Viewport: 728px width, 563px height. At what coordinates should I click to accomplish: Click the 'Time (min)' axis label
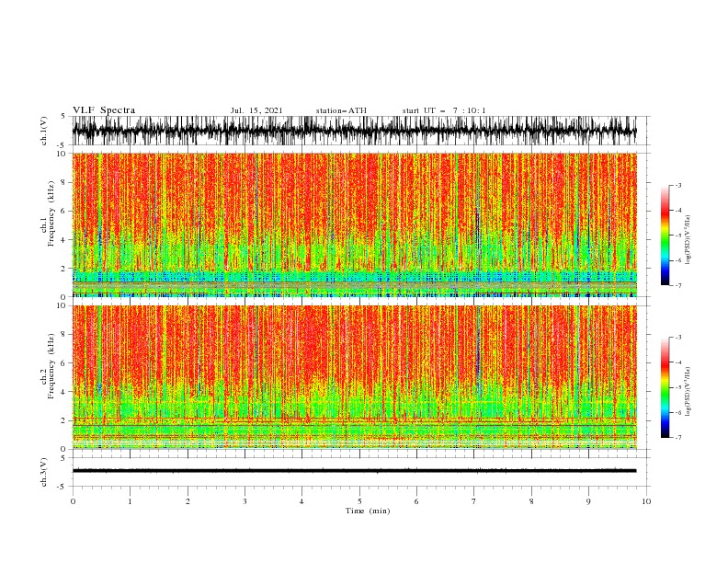click(x=368, y=511)
